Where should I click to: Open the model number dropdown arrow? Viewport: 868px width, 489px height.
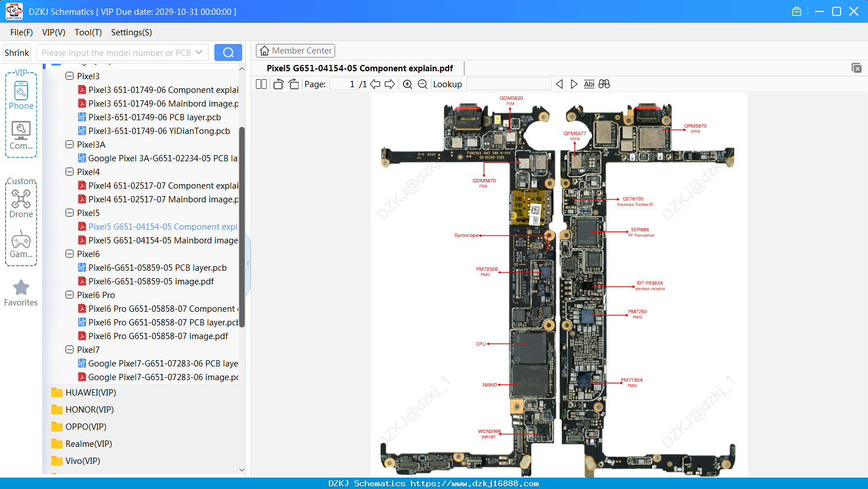tap(199, 52)
